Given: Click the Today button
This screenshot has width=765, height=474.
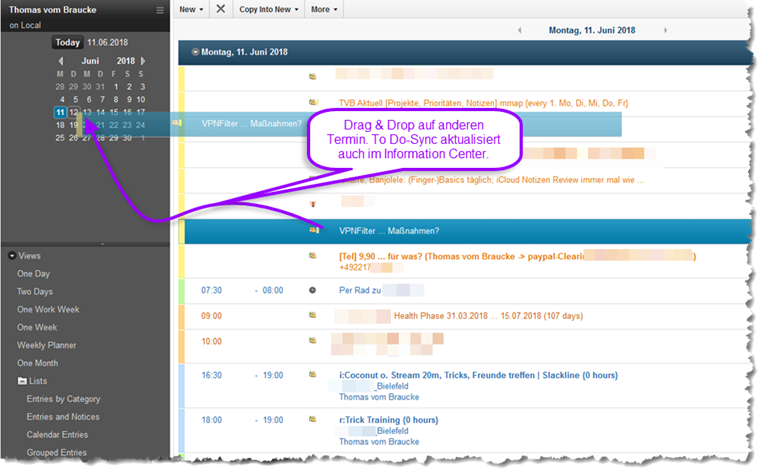Looking at the screenshot, I should click(x=67, y=43).
